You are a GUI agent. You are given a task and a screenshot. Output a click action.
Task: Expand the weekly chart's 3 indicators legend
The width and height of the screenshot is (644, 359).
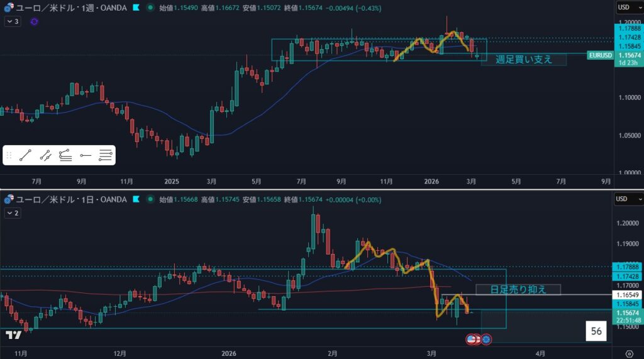click(13, 21)
